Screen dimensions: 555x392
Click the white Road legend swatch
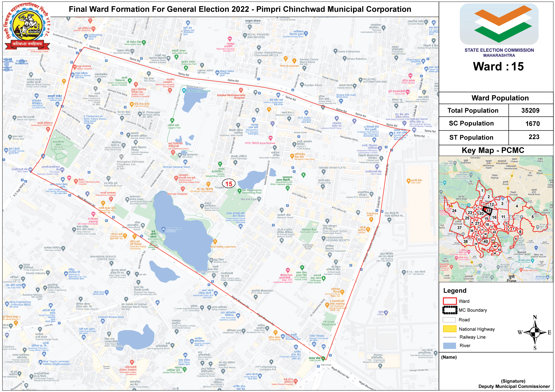click(449, 320)
